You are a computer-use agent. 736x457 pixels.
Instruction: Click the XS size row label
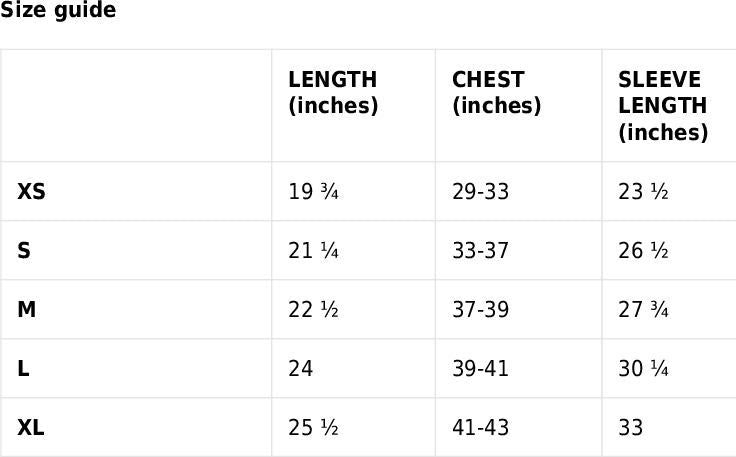(x=31, y=191)
